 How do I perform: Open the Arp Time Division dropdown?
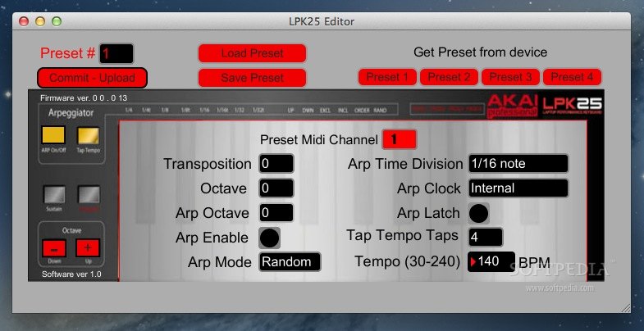point(518,164)
